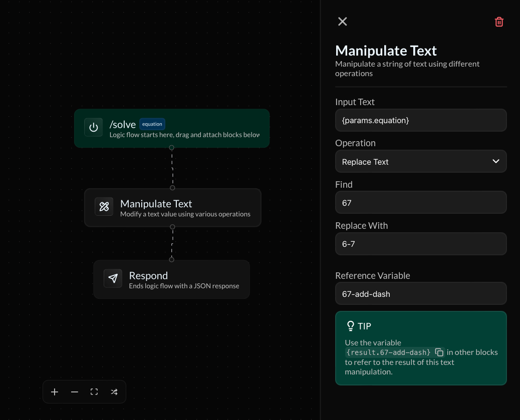The image size is (520, 420).
Task: Zoom out on canvas with minus icon
Action: pos(74,392)
